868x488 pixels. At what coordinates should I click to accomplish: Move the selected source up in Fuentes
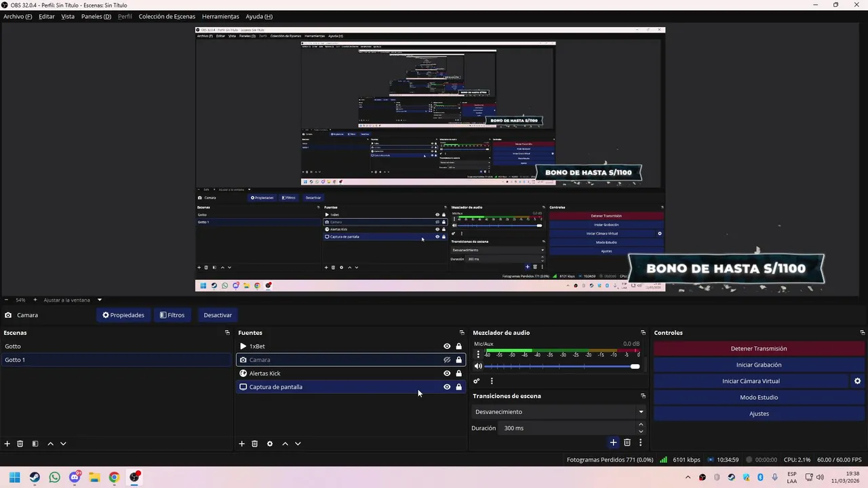pos(285,444)
